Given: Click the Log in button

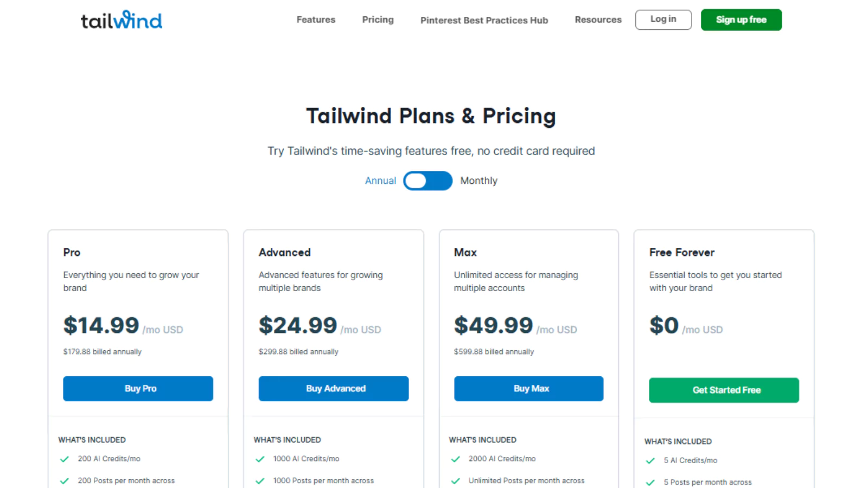Looking at the screenshot, I should [x=663, y=20].
